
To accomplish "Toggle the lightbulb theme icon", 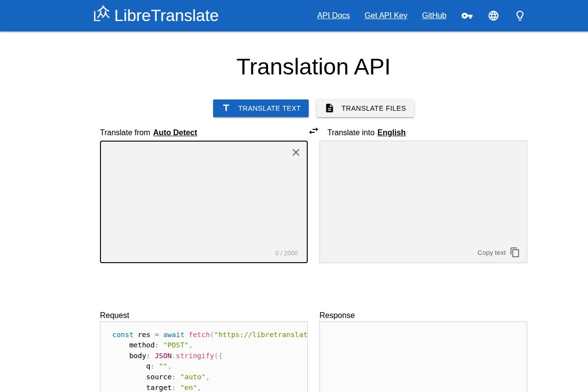I will pos(520,16).
